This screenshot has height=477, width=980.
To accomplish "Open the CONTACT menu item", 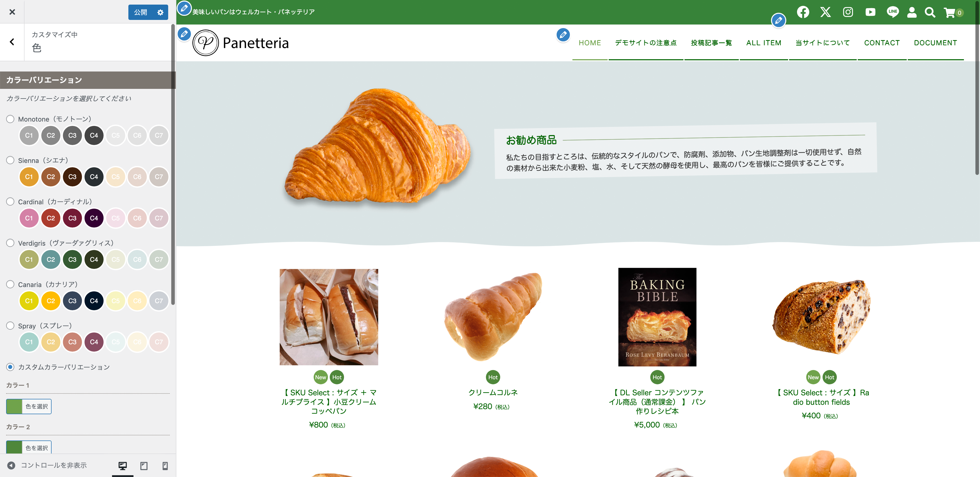I will coord(881,43).
